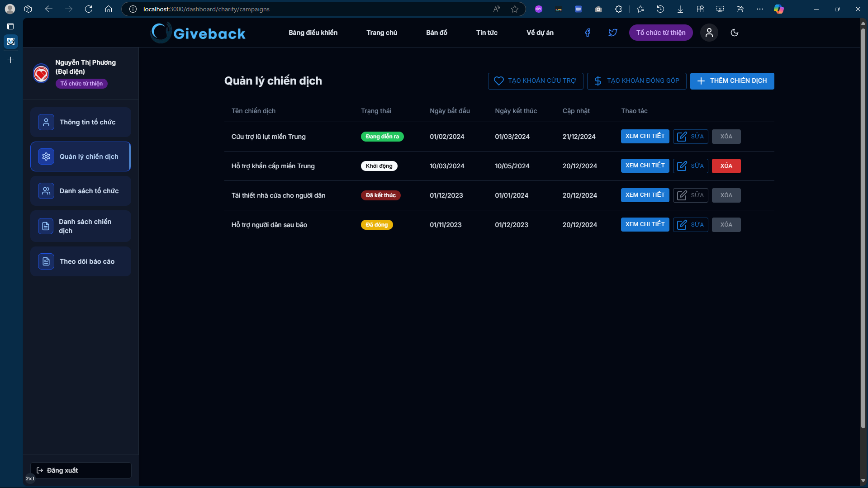View details of Hỗ trợ người dân sau bão
The image size is (868, 488).
[x=645, y=224]
